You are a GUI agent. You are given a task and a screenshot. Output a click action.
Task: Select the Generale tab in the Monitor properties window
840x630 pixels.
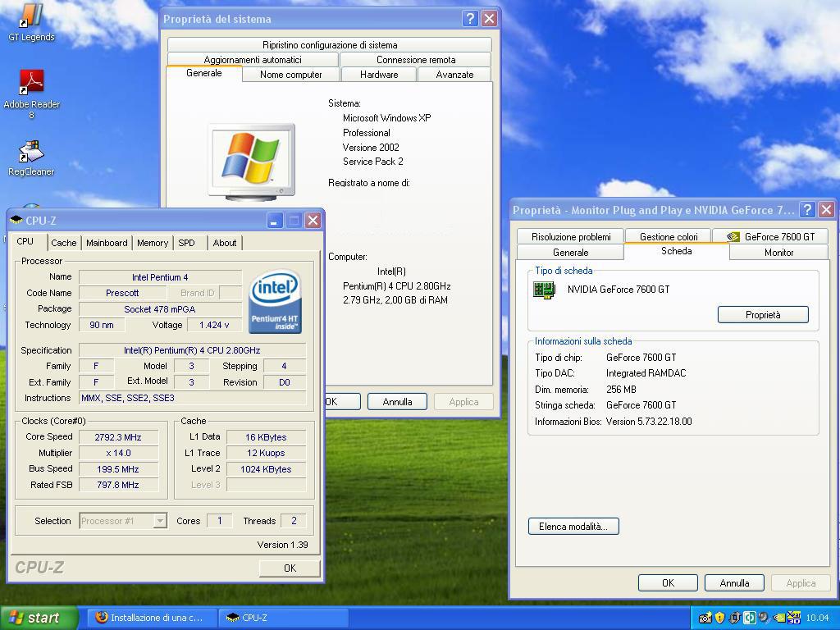point(571,253)
